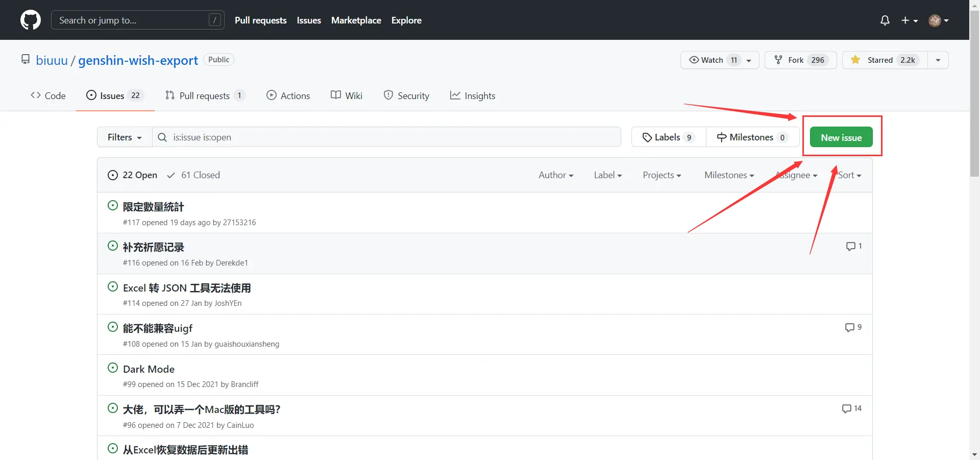Show the 22 Open issues
The image size is (980, 460).
tap(133, 175)
